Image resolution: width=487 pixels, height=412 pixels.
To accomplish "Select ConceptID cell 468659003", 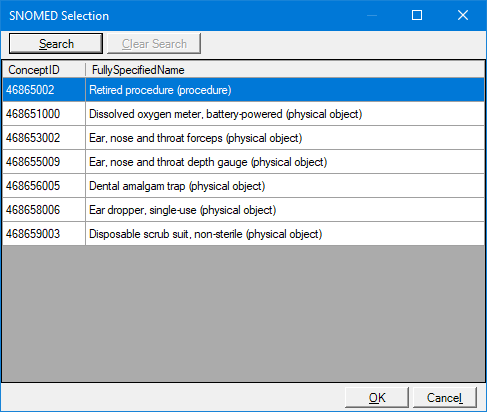I will coord(44,234).
